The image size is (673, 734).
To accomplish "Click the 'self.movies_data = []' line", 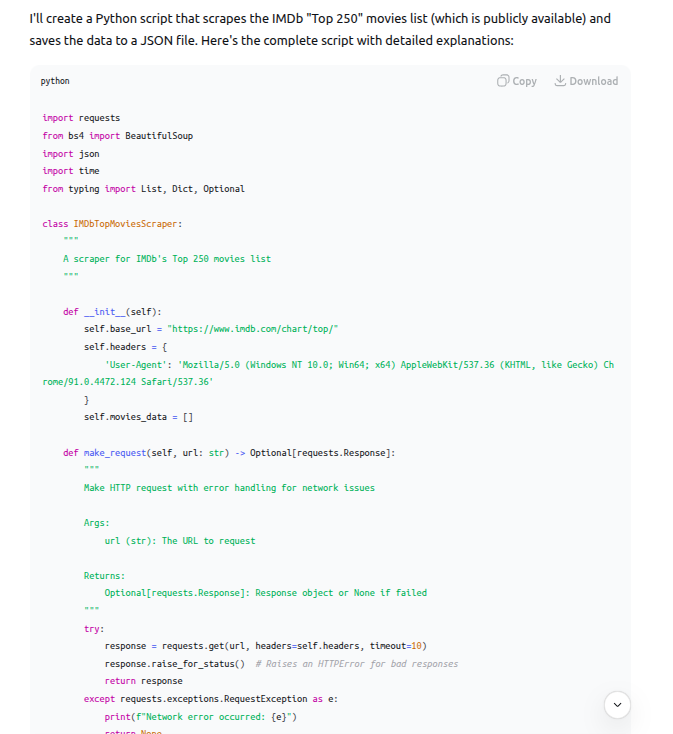I will pos(138,417).
